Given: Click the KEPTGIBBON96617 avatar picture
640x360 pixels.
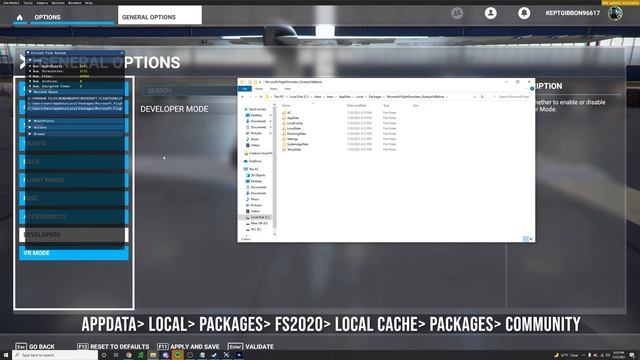Looking at the screenshot, I should [615, 13].
